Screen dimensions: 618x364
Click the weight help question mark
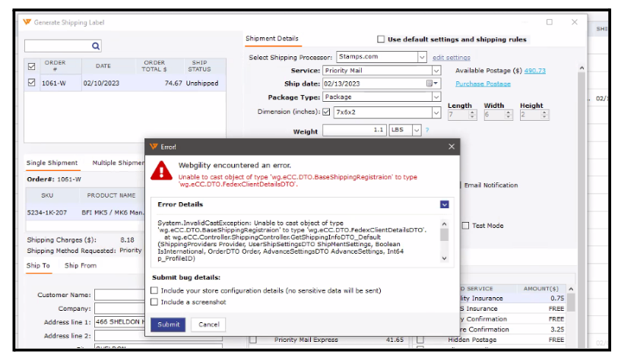click(427, 130)
